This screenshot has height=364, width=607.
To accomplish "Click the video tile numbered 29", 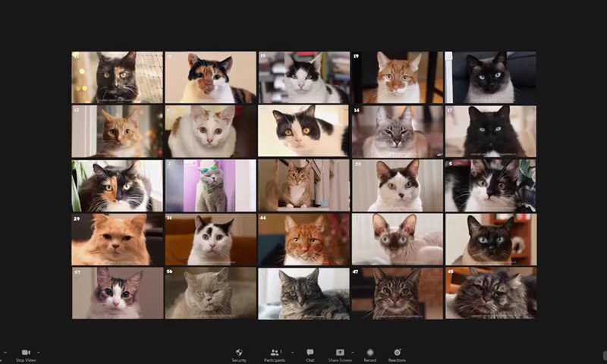I will pyautogui.click(x=117, y=239).
